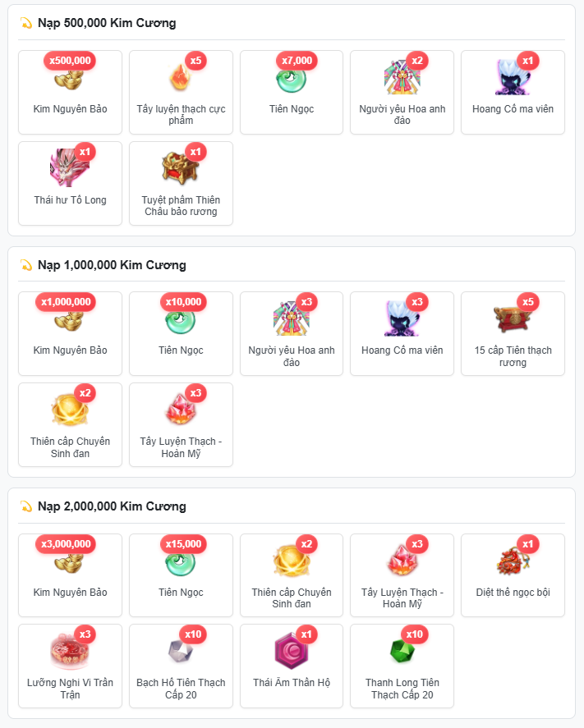Click the Nạp 1,000,000 Kim Cương heading
584x728 pixels.
click(112, 265)
